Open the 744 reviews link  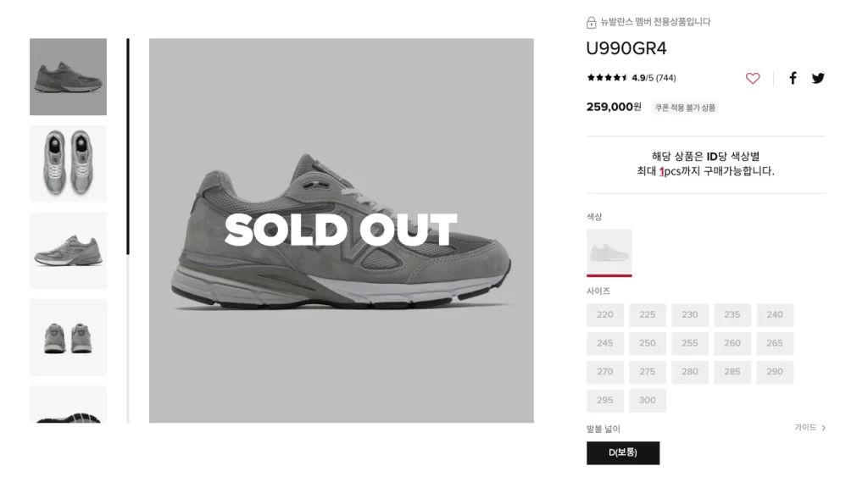point(665,78)
